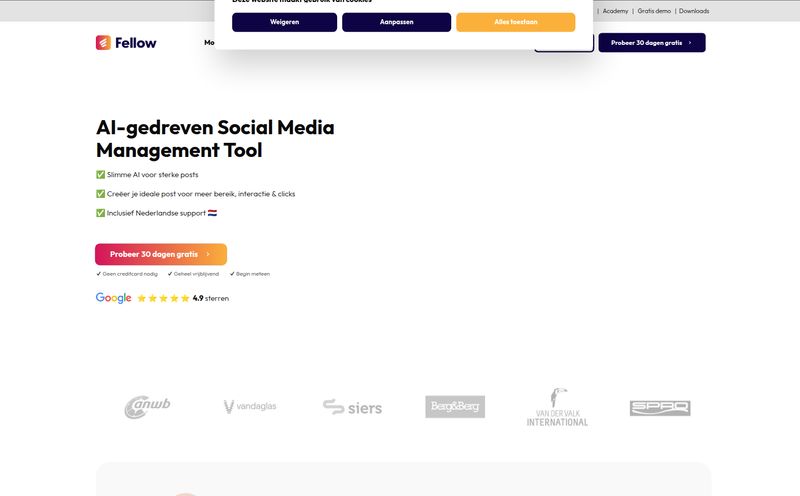Click the SPAQ customer logo
This screenshot has width=800, height=496.
tap(660, 408)
